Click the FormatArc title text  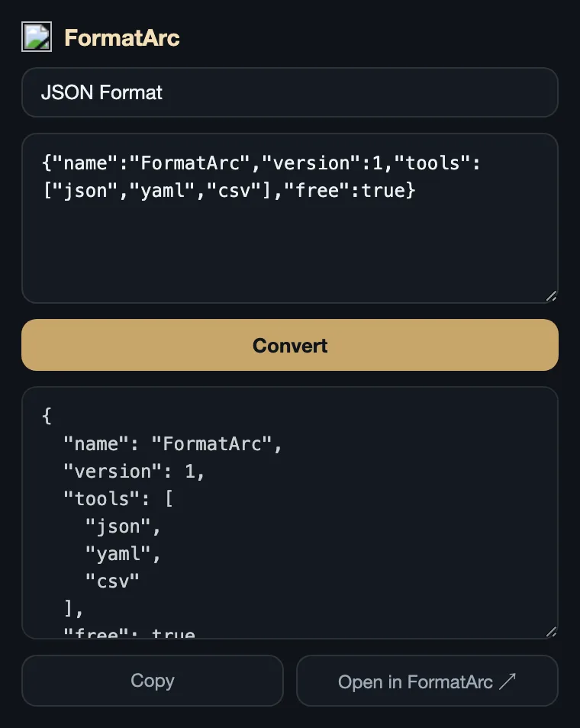(122, 37)
